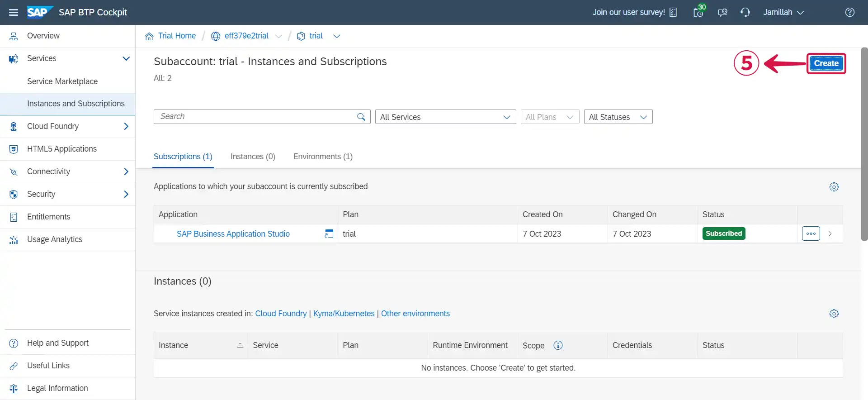Click the search magnifier icon
This screenshot has height=400, width=868.
tap(361, 117)
